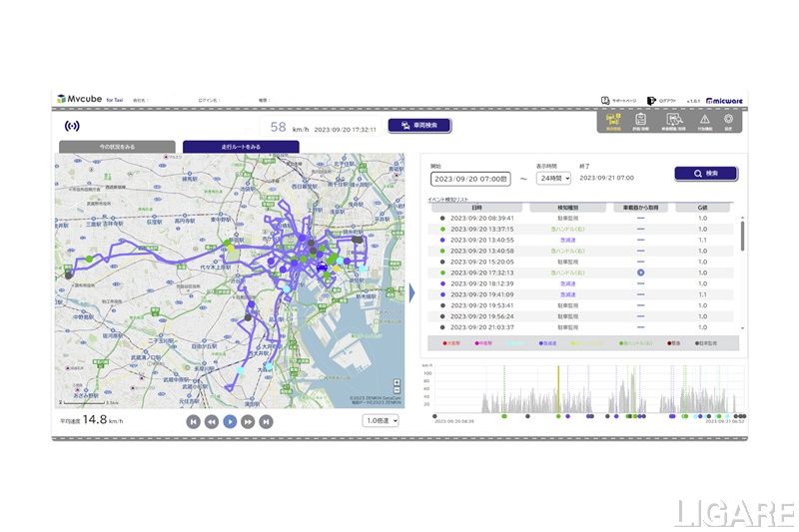Click the play button under the map
The image size is (799, 532).
tap(230, 421)
